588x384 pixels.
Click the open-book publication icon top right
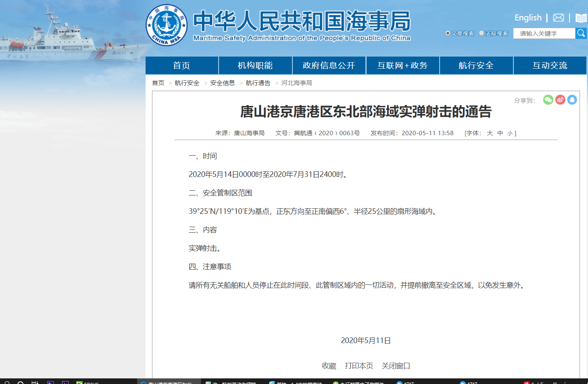coord(581,18)
